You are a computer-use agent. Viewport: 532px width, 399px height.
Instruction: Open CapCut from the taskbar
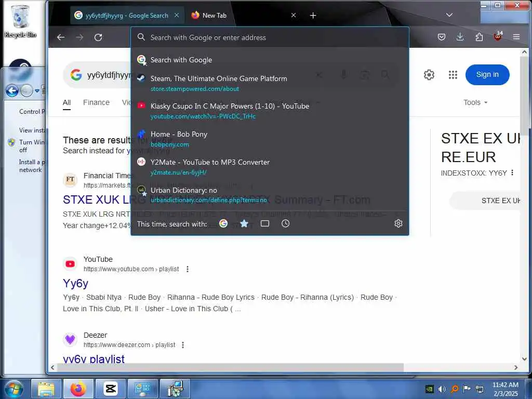point(110,389)
